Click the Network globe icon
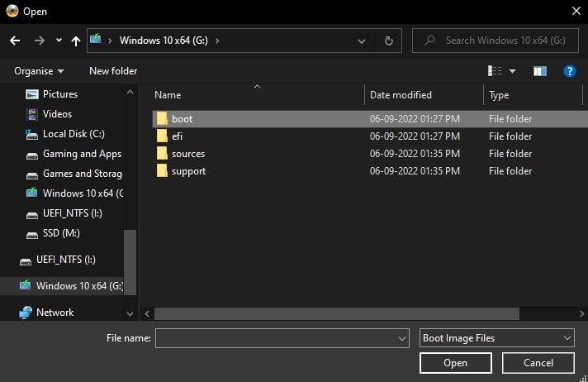The width and height of the screenshot is (588, 382). click(x=26, y=313)
